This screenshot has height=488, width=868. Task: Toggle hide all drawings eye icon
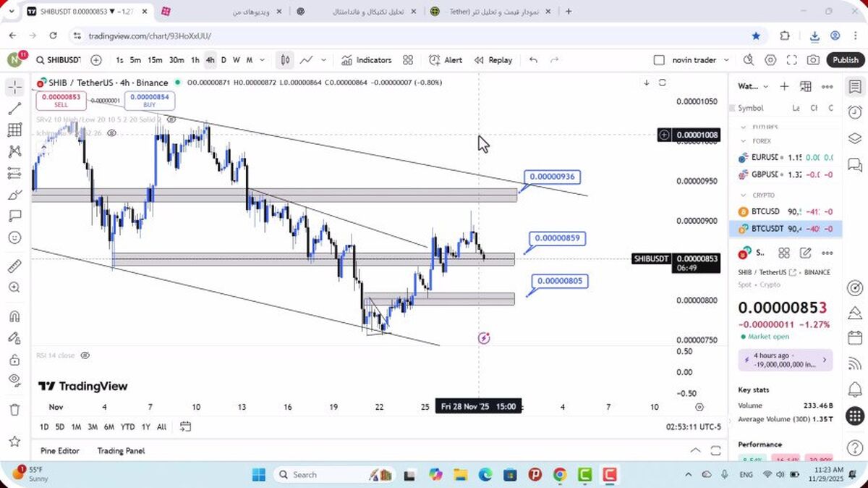pos(14,380)
